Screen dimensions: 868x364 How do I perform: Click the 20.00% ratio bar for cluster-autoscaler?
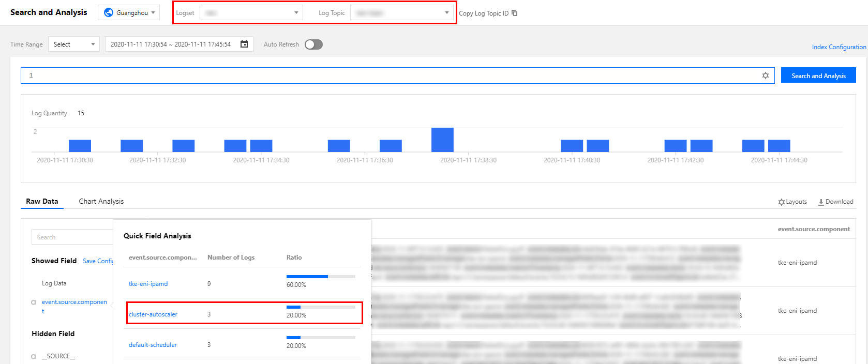(321, 307)
